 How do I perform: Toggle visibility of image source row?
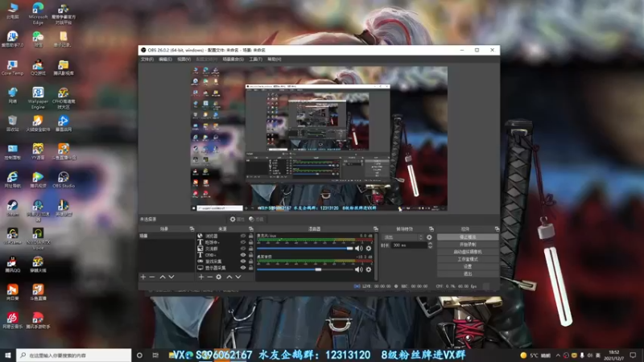243,249
